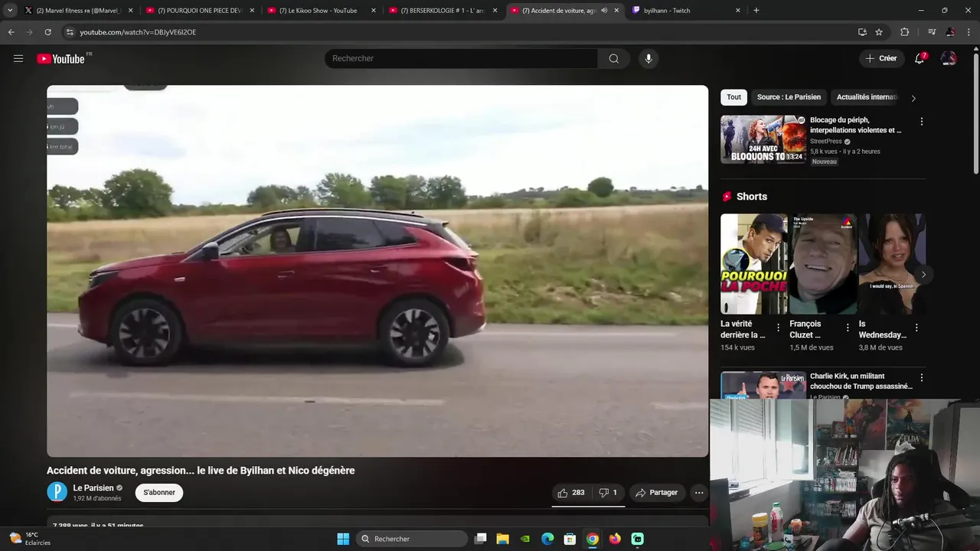Open Firefox from taskbar
This screenshot has height=551, width=980.
615,539
